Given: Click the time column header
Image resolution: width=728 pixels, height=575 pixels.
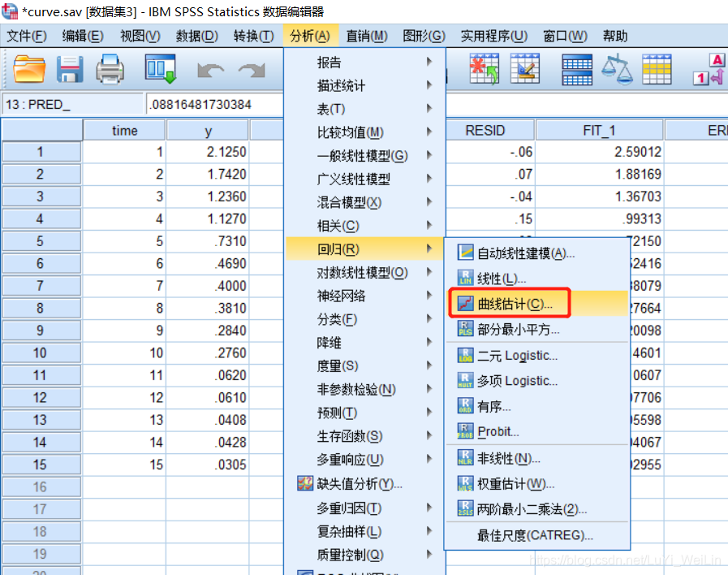Looking at the screenshot, I should (x=124, y=131).
